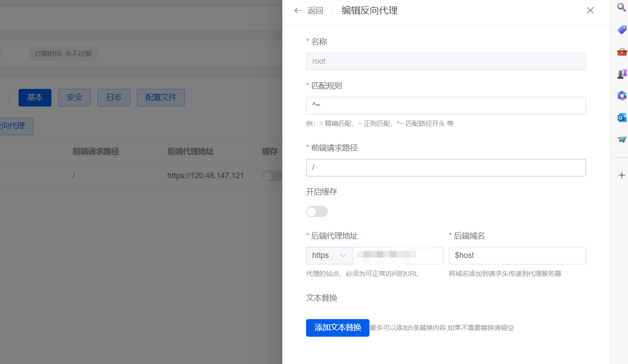Click the 匹配规则 input field
The height and width of the screenshot is (364, 628).
coord(446,106)
